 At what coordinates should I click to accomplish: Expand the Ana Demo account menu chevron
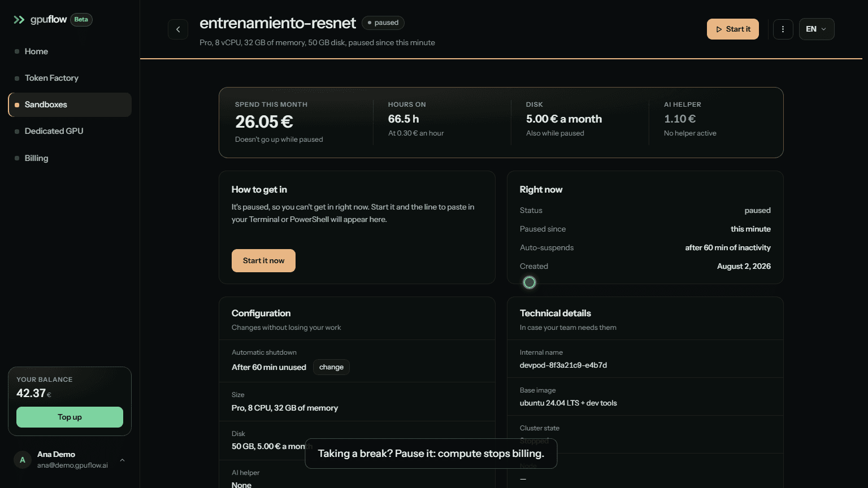pyautogui.click(x=122, y=460)
